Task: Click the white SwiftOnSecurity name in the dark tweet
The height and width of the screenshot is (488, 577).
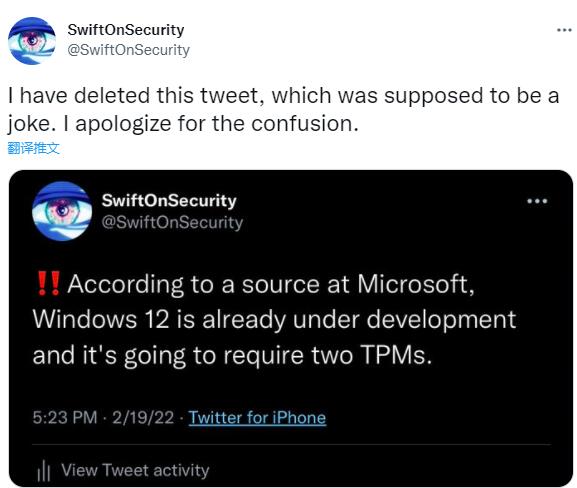Action: coord(169,201)
